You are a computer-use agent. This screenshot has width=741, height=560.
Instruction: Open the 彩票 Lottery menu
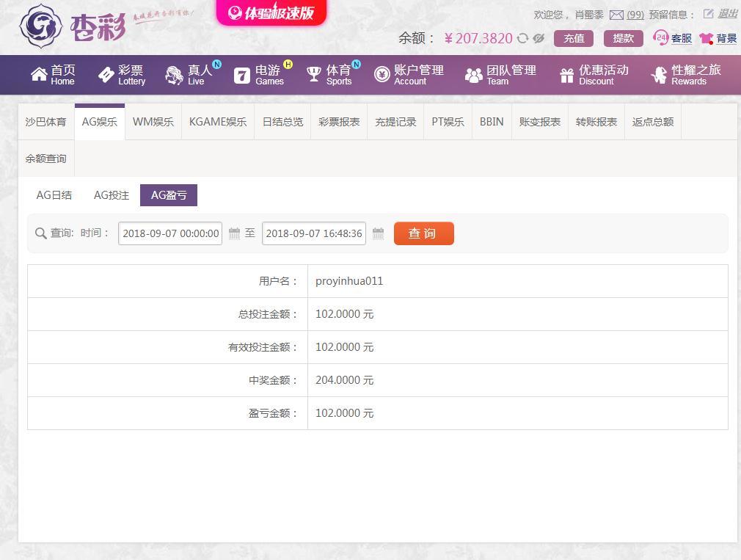122,74
